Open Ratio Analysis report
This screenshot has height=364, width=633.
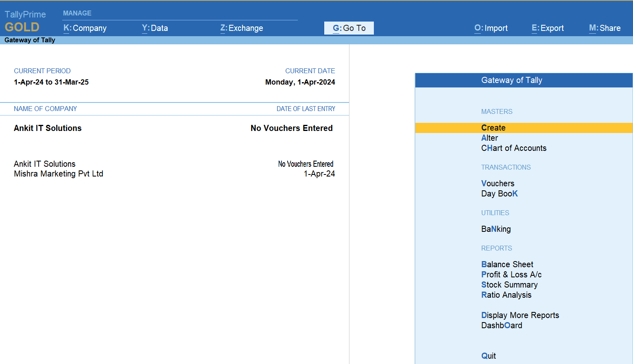[x=506, y=295]
